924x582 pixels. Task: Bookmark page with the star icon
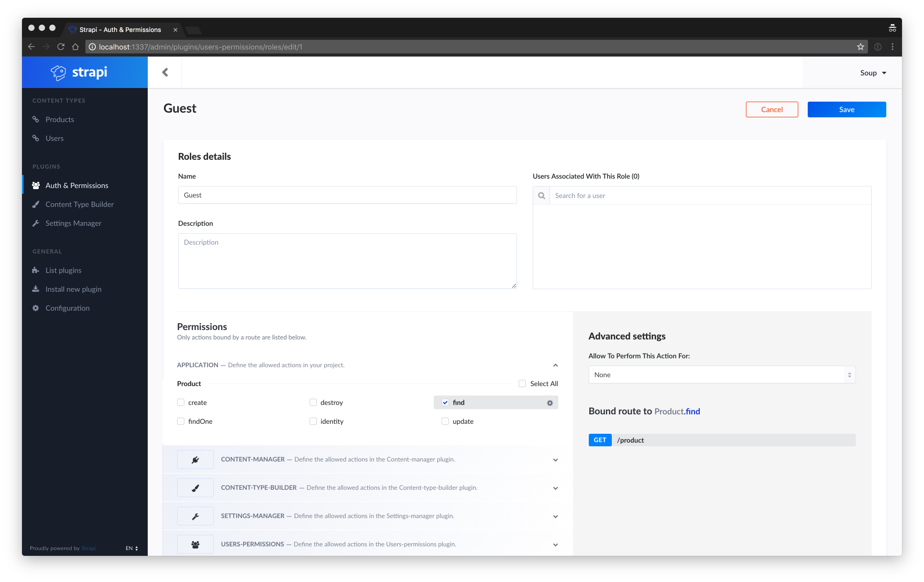coord(860,47)
